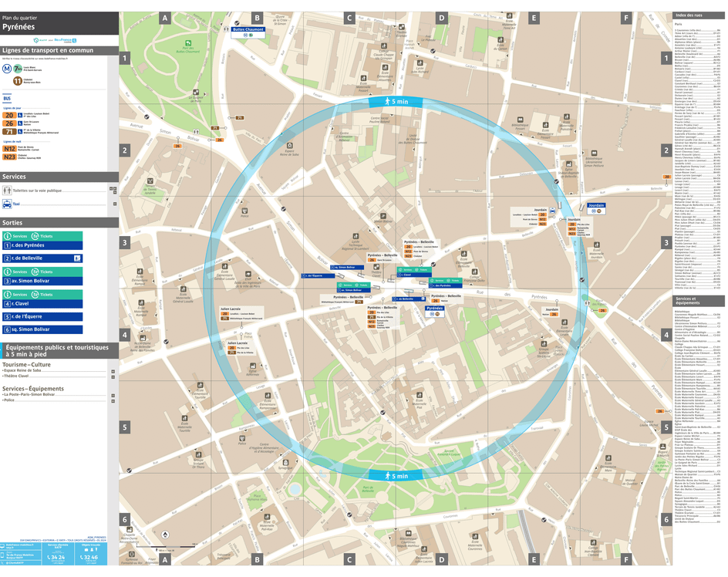
Task: Click the Théâtre Clavel link under Tourisme-Culture
Action: (x=17, y=375)
